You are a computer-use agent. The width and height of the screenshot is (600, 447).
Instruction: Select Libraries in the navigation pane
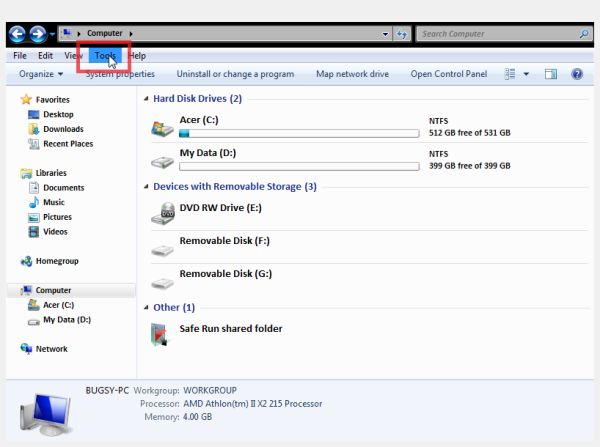[x=51, y=173]
